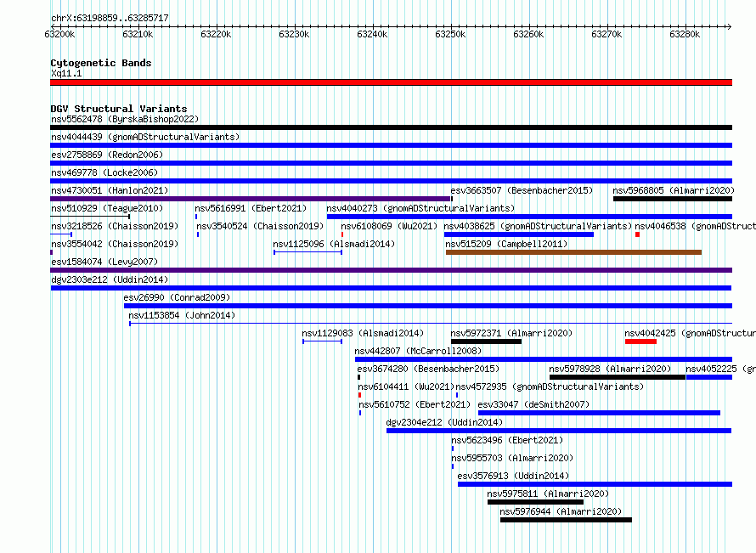756x553 pixels.
Task: Select the nsv5978928 (Almarri2020) label
Action: tap(610, 369)
